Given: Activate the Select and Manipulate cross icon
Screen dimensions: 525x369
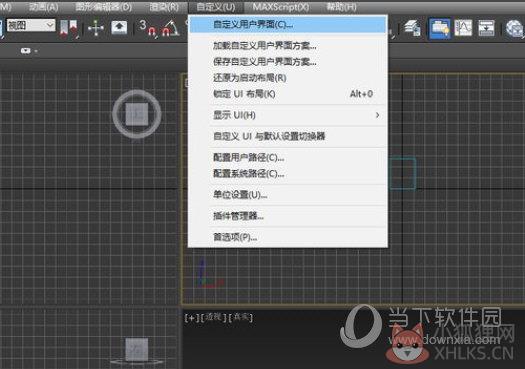Looking at the screenshot, I should pyautogui.click(x=96, y=28).
